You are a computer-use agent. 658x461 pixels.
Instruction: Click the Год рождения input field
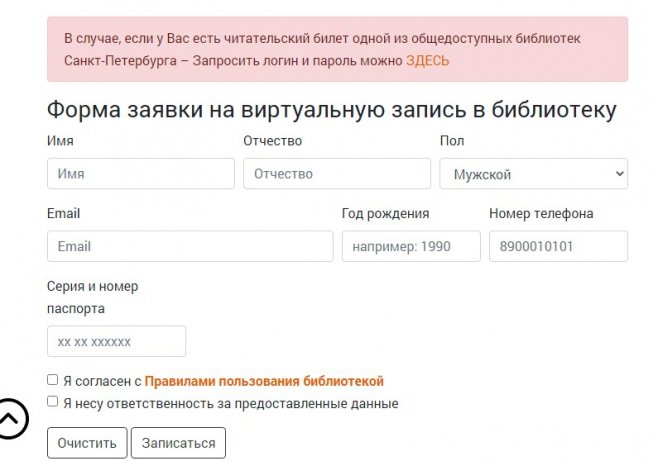coord(410,246)
